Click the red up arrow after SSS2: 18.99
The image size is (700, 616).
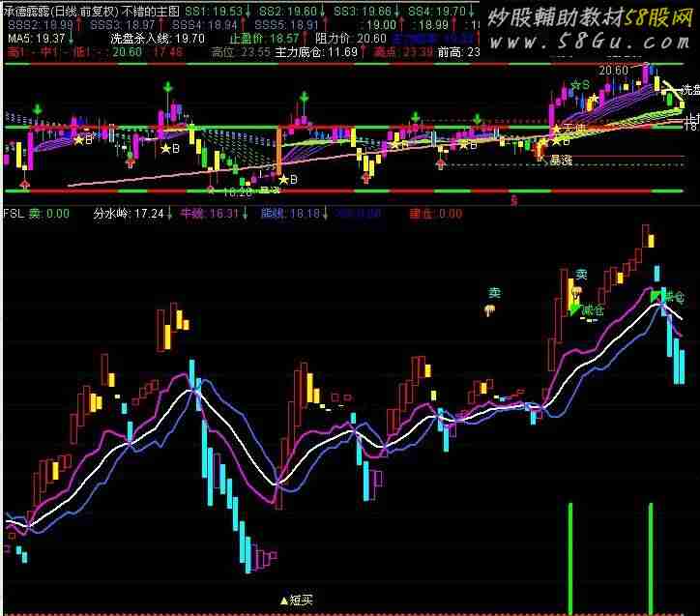[79, 24]
